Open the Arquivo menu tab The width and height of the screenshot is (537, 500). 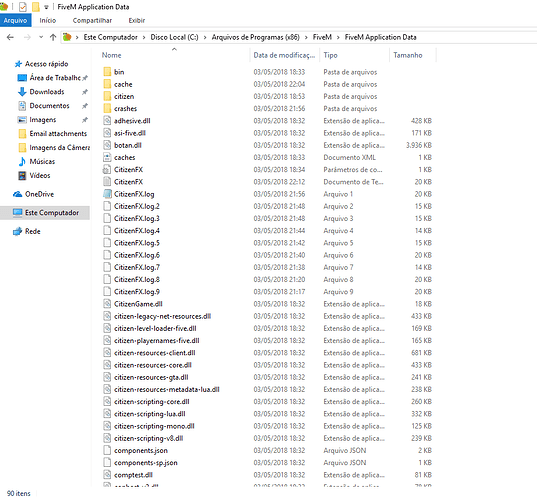point(15,21)
